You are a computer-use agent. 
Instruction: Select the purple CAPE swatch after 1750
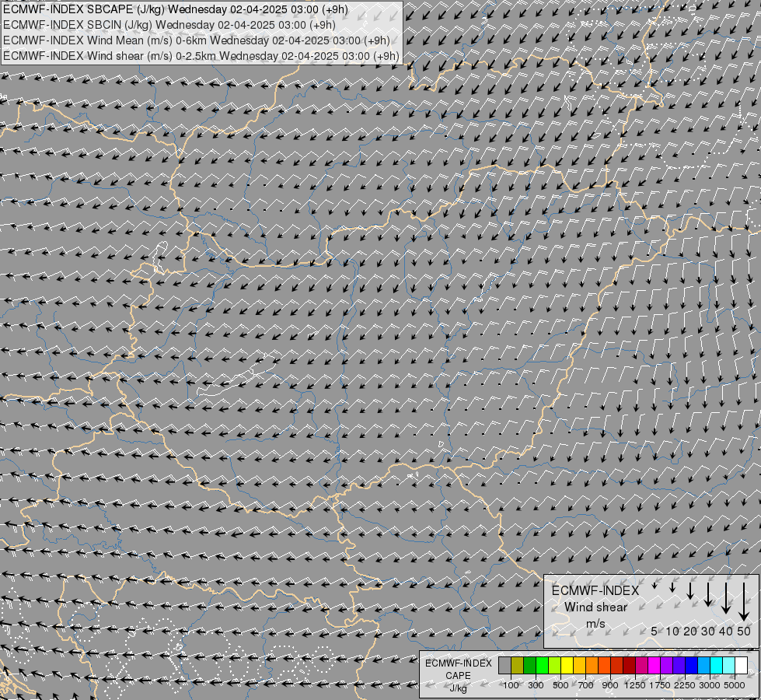point(667,665)
